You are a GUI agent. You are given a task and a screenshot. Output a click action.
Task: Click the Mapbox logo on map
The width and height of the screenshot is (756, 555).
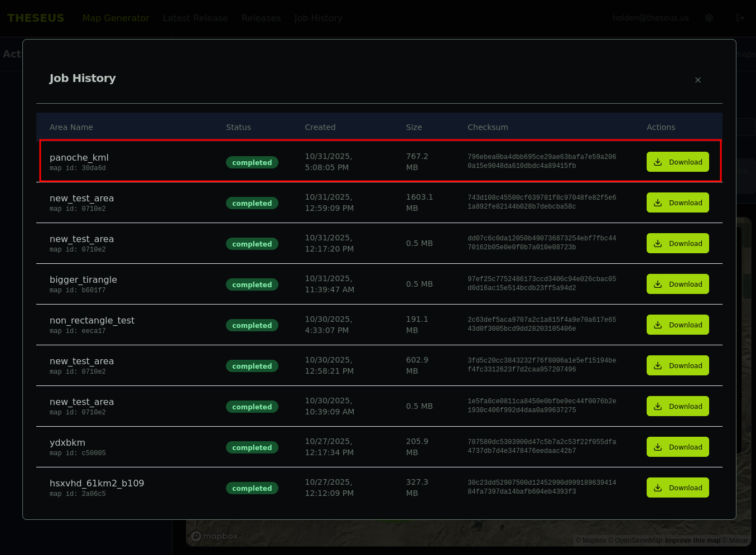214,536
